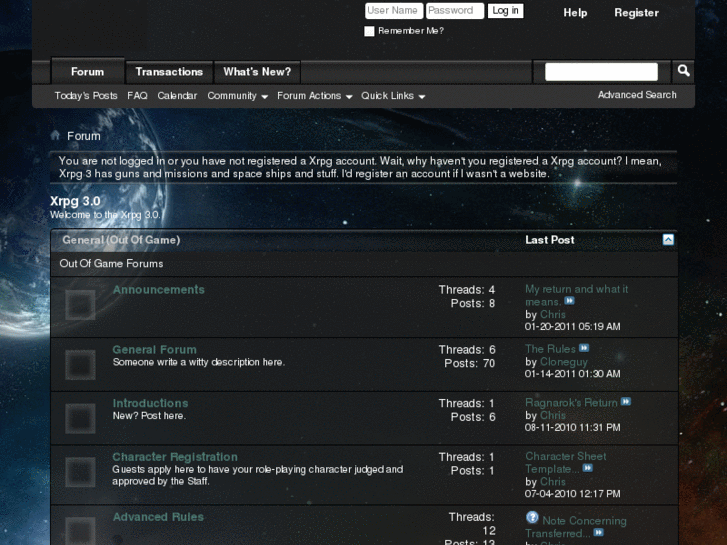727x545 pixels.
Task: Click the home icon beside Forum breadcrumb
Action: click(55, 135)
